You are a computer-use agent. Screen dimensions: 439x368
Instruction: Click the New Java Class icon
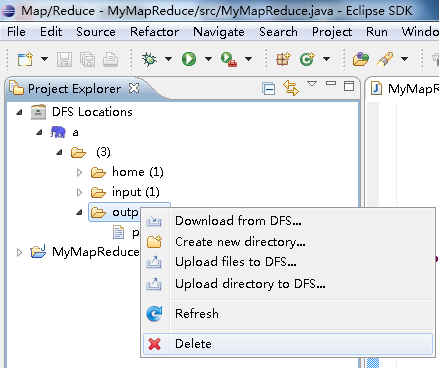point(307,59)
